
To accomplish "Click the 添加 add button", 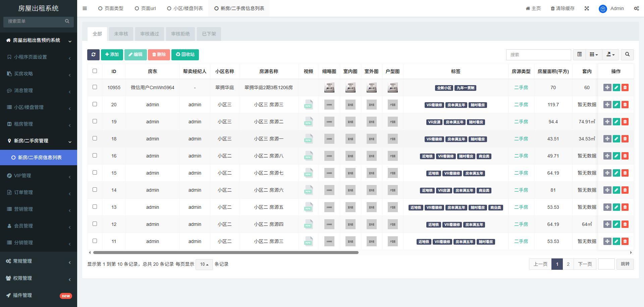I will point(112,55).
